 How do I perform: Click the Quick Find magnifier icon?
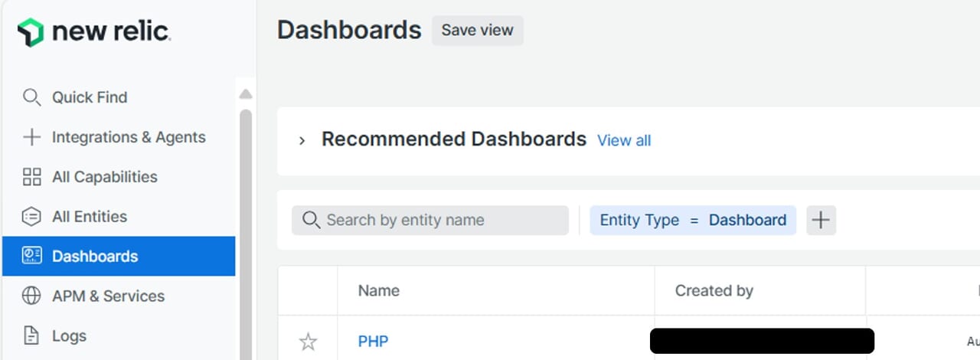click(x=31, y=97)
